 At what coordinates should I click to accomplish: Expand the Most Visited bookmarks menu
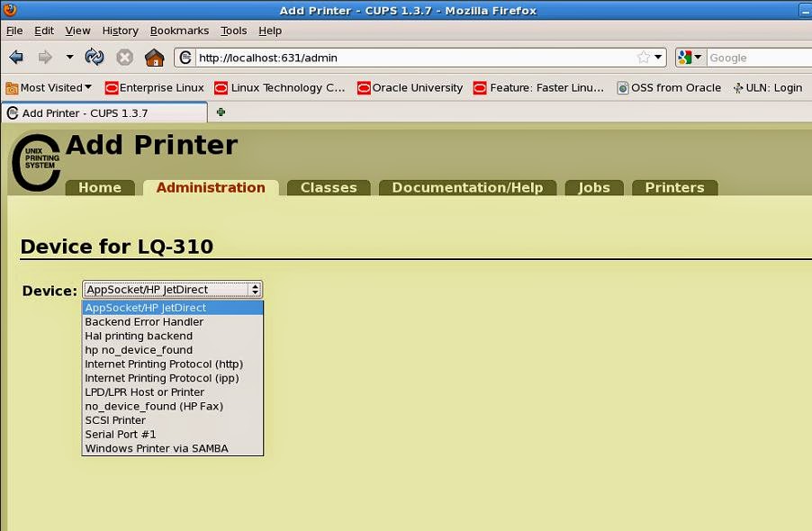pos(49,87)
